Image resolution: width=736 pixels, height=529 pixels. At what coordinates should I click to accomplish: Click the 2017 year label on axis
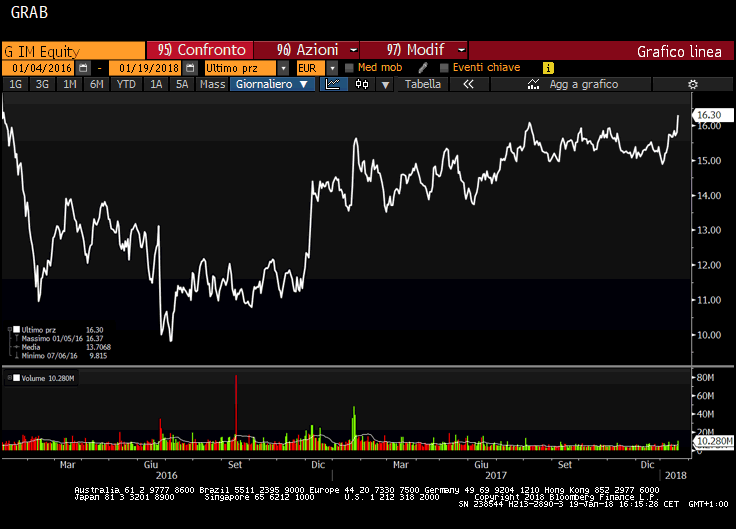coord(496,475)
